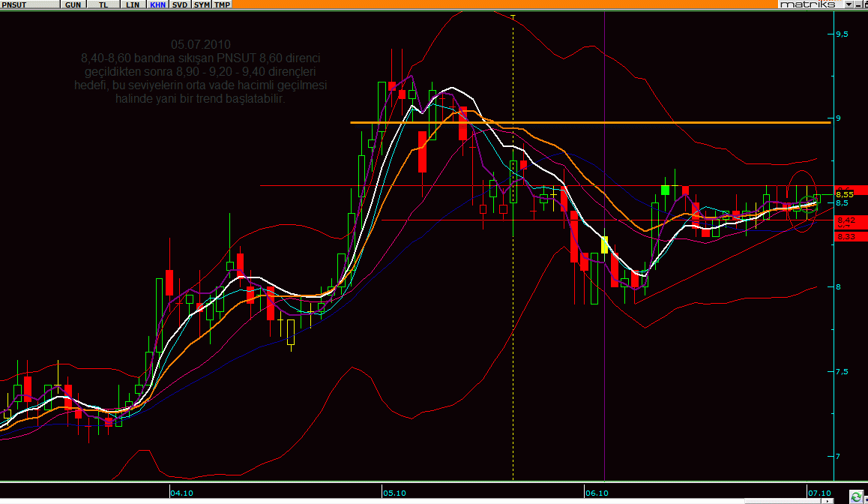Click the 06.10 date label
Viewport: 868px width, 504px height.
[597, 493]
